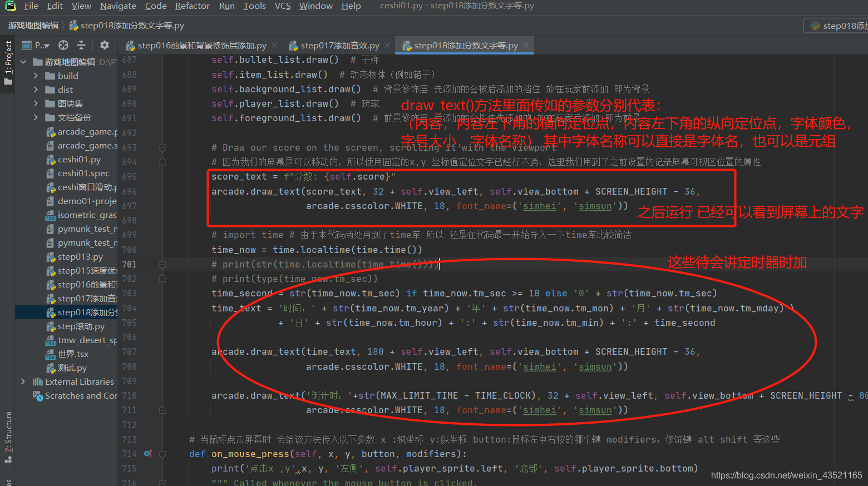Expand the 文档备份 folder
The height and width of the screenshot is (486, 868).
pos(36,117)
